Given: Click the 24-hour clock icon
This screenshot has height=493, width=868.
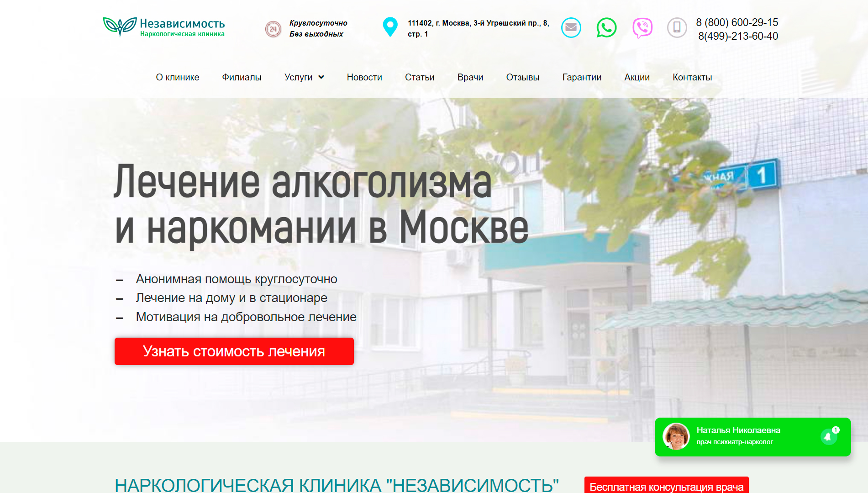Looking at the screenshot, I should point(273,29).
